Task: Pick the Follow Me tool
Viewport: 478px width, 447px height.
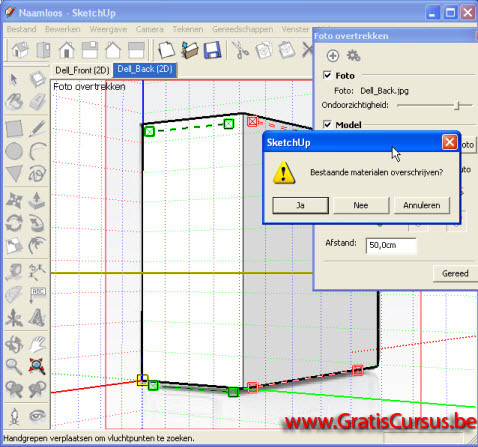Action: click(37, 223)
